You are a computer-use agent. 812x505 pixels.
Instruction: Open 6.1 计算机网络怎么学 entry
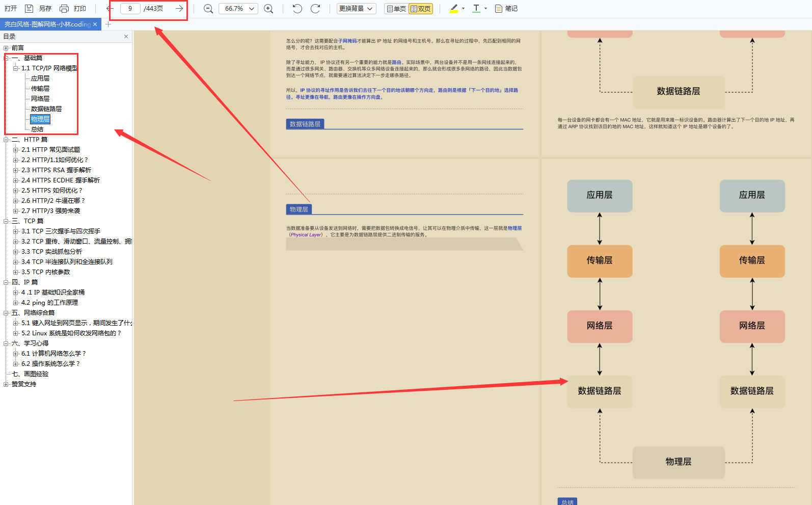54,354
